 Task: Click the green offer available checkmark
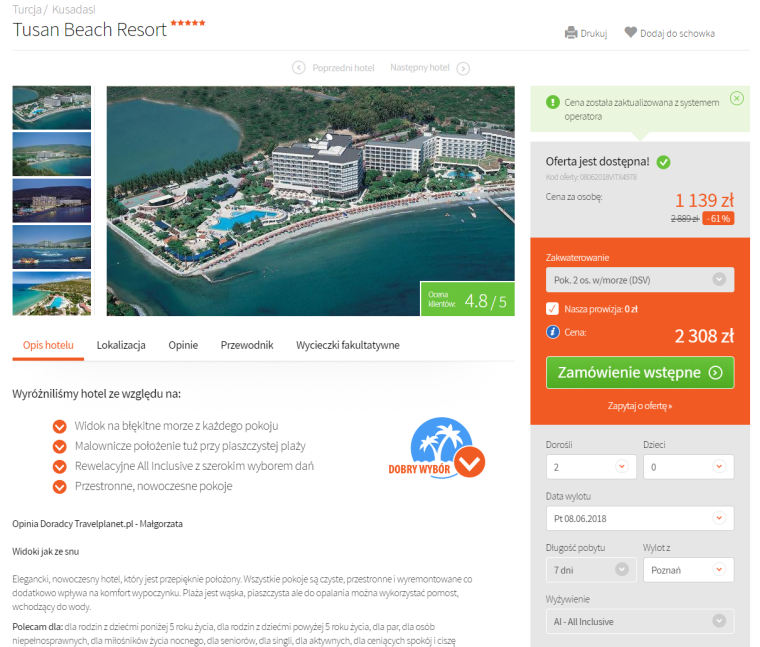(664, 162)
